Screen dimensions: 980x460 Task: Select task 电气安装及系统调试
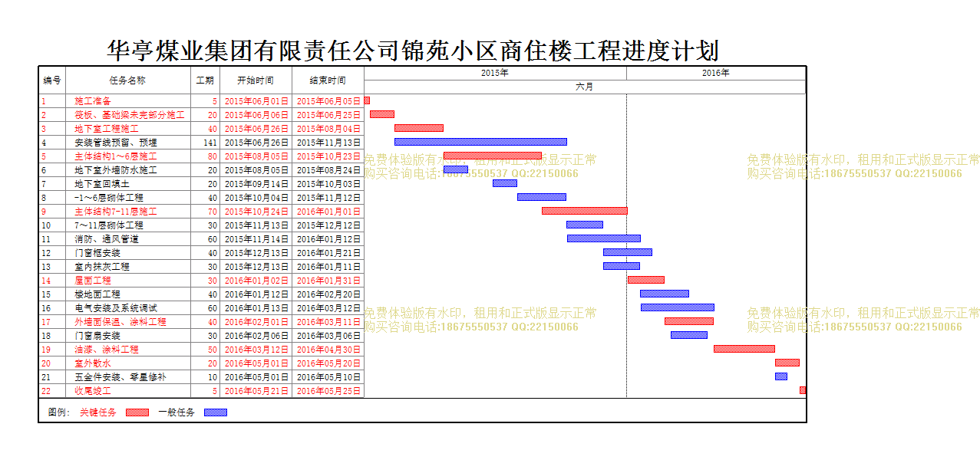[x=116, y=307]
